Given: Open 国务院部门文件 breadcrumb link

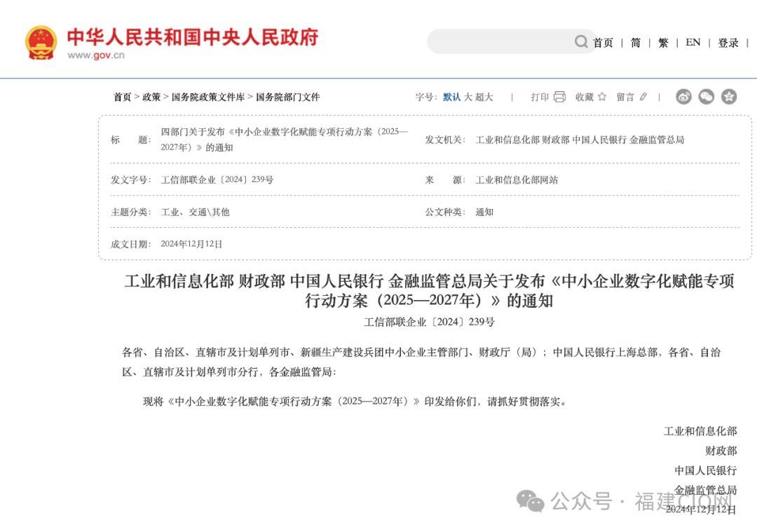Looking at the screenshot, I should click(287, 97).
